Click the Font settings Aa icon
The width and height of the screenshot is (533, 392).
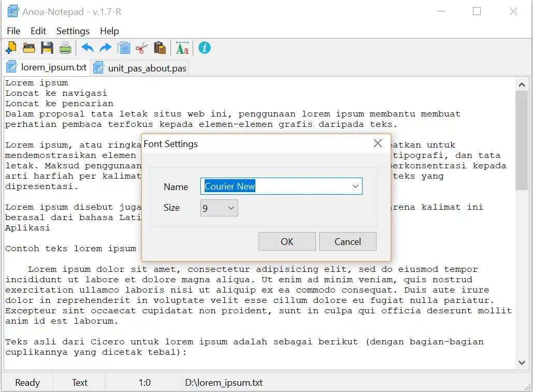point(182,48)
